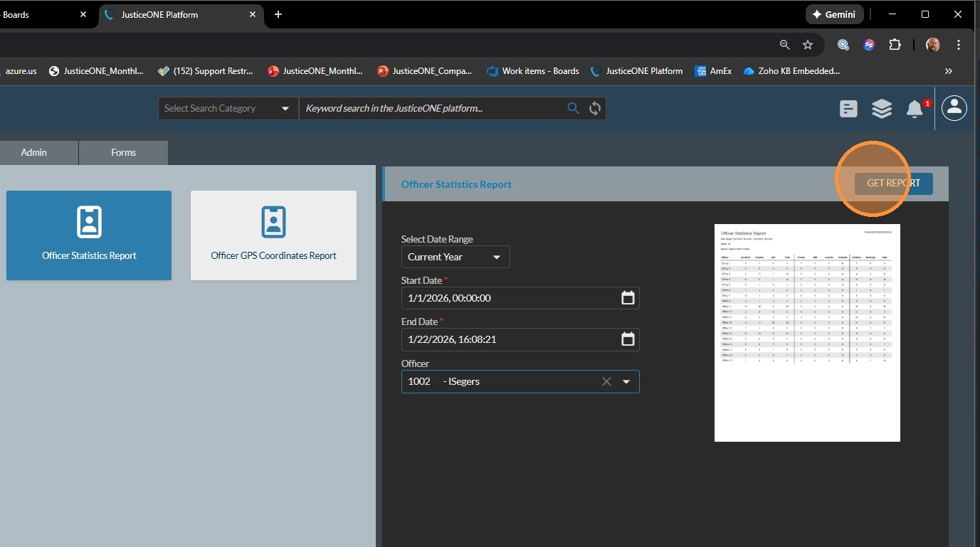This screenshot has height=547, width=980.
Task: Click the stacked layers icon in header
Action: [x=882, y=109]
